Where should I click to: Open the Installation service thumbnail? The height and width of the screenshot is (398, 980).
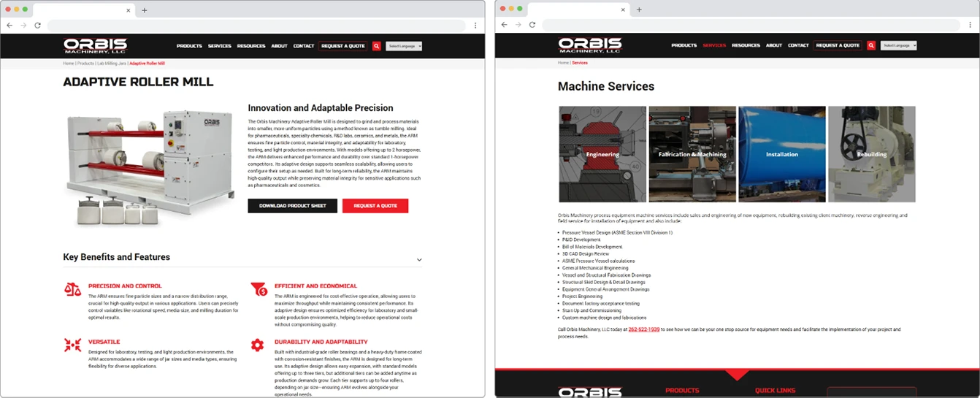pos(781,154)
